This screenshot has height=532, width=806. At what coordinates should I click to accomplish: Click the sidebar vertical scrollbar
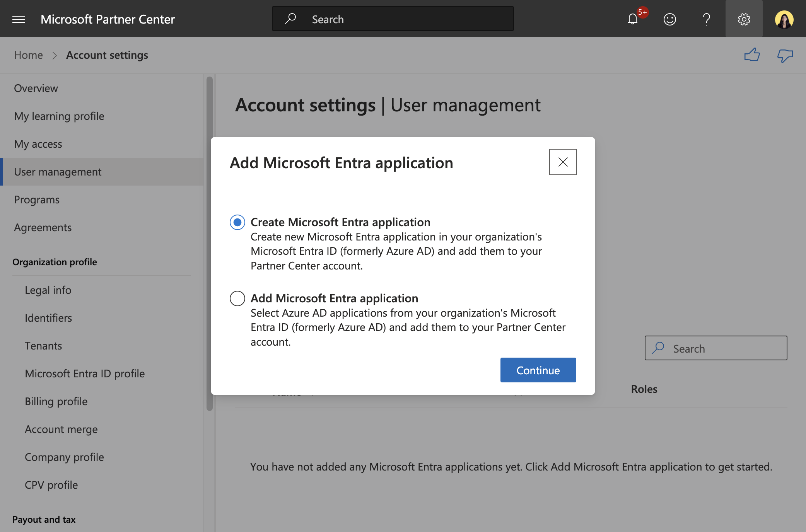[210, 244]
